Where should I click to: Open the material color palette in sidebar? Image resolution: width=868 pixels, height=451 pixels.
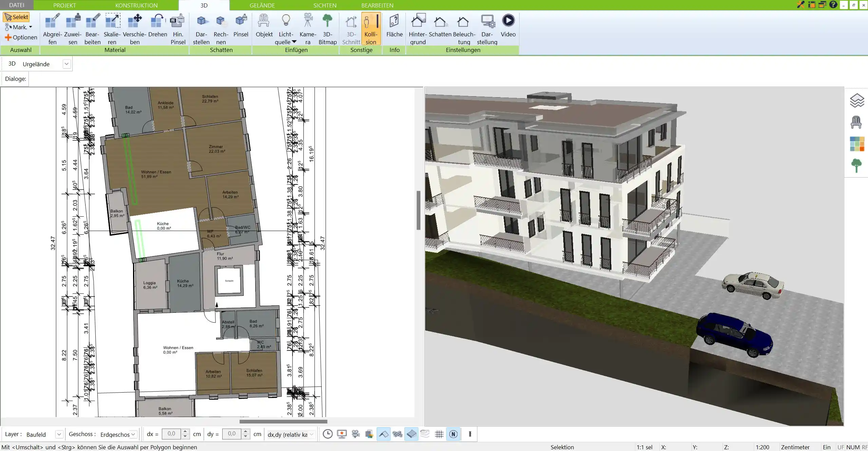pos(856,144)
